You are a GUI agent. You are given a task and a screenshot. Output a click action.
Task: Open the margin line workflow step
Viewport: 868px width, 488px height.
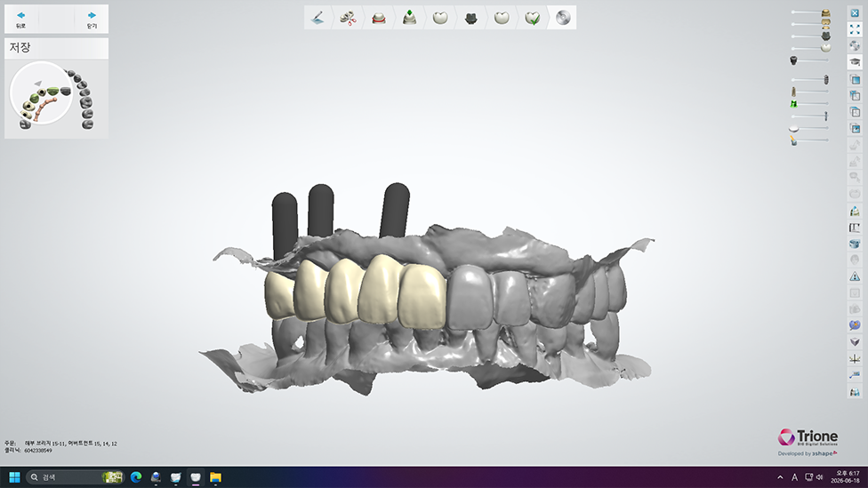click(379, 18)
